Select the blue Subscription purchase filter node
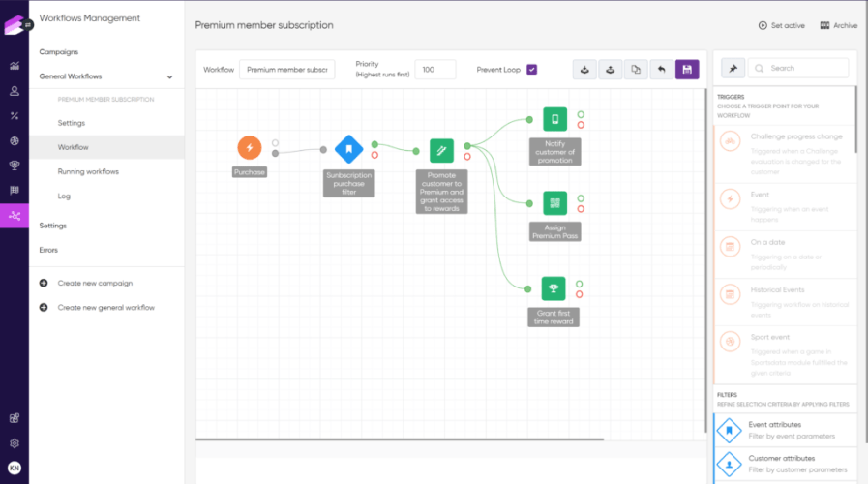 [x=347, y=149]
